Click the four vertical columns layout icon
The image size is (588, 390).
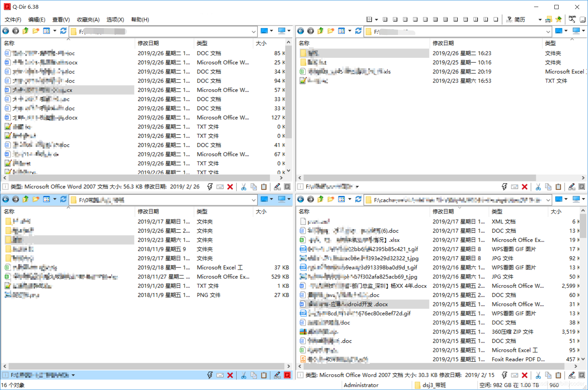click(x=435, y=20)
